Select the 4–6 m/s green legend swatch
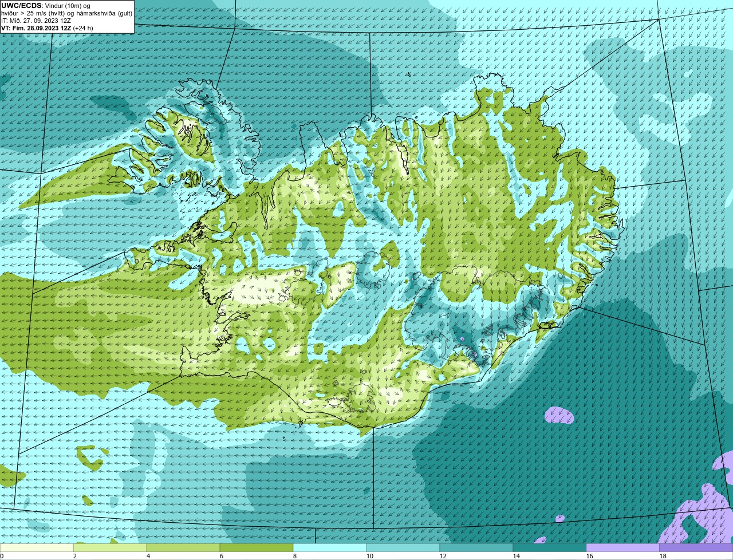This screenshot has height=560, width=733. coord(183,548)
